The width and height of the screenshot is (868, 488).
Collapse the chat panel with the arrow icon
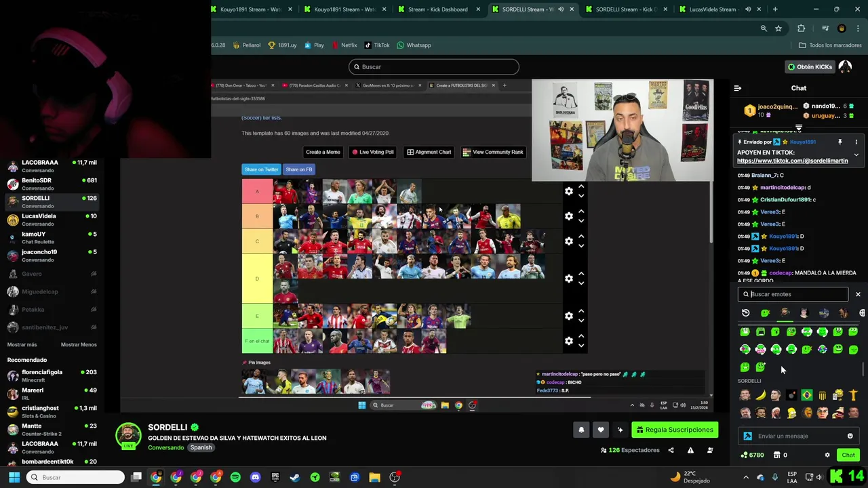[x=738, y=88]
